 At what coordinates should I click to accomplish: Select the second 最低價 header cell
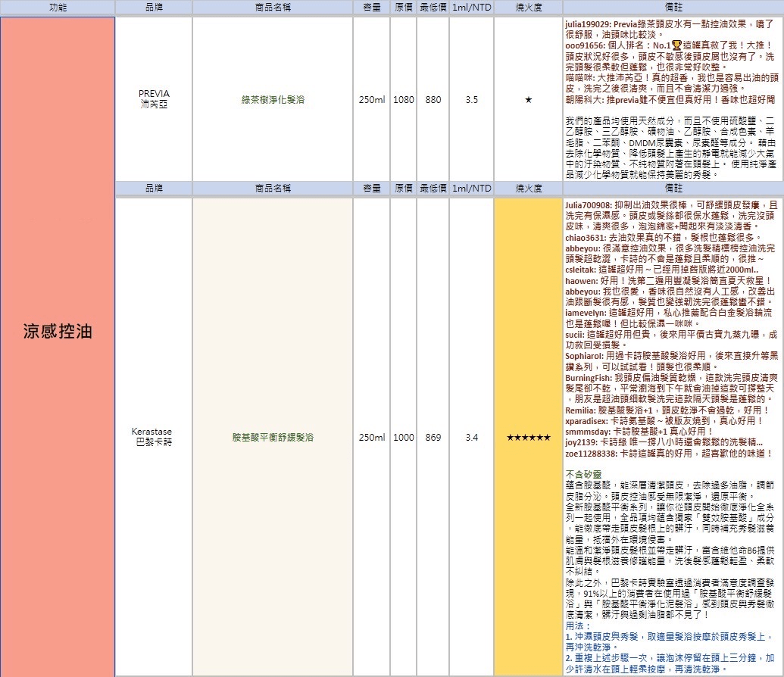(x=433, y=188)
